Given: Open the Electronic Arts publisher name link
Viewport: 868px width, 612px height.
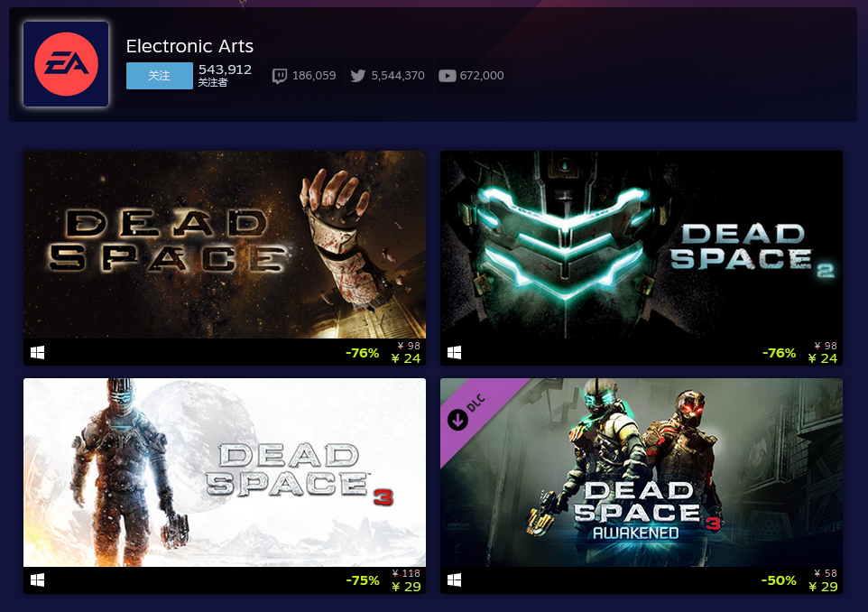Looking at the screenshot, I should click(x=189, y=46).
